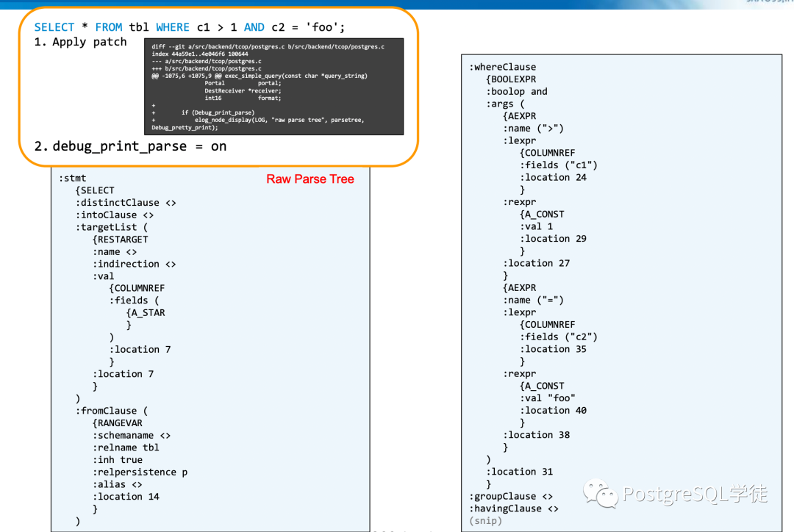
Task: Click the ":boolop and" line
Action: (x=517, y=92)
